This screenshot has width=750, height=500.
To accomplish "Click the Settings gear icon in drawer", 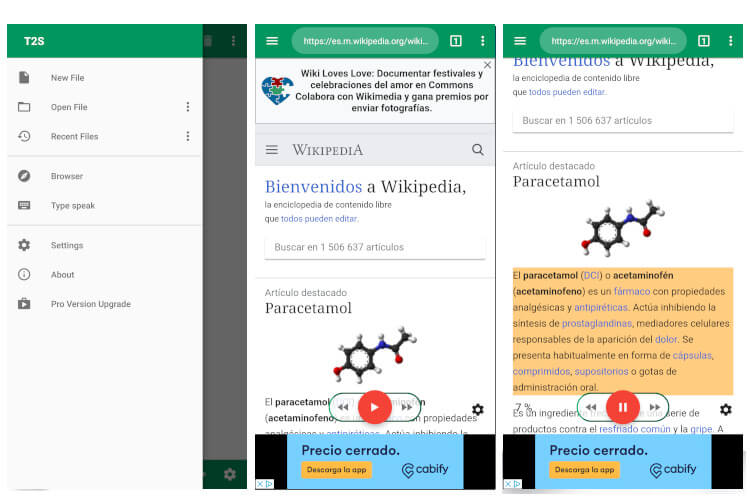I will pos(24,245).
